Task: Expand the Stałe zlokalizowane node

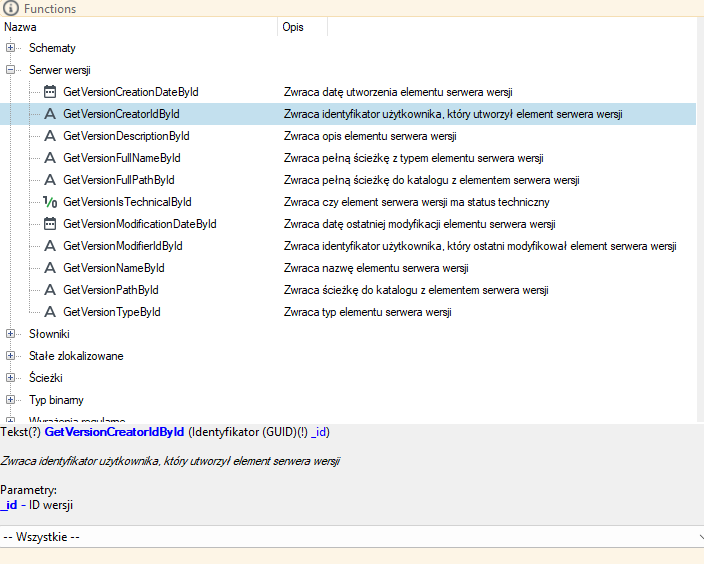Action: click(x=10, y=356)
